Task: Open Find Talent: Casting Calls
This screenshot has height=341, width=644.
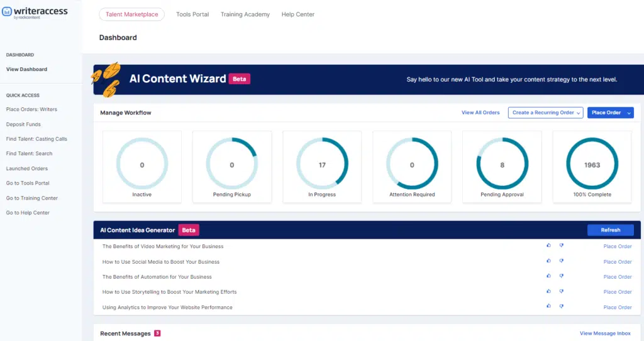Action: tap(36, 139)
